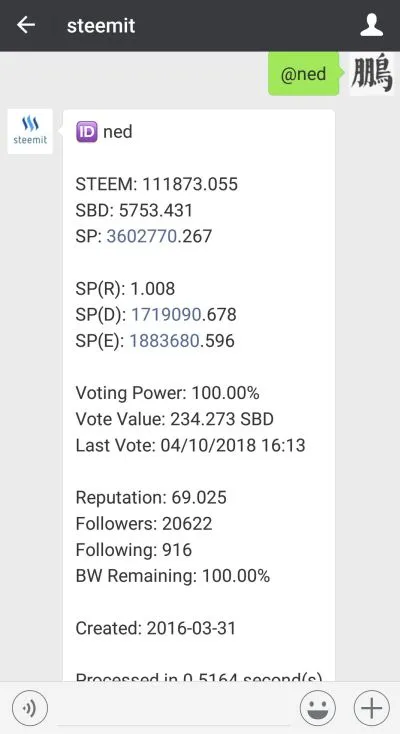Open the emoji picker

point(318,708)
